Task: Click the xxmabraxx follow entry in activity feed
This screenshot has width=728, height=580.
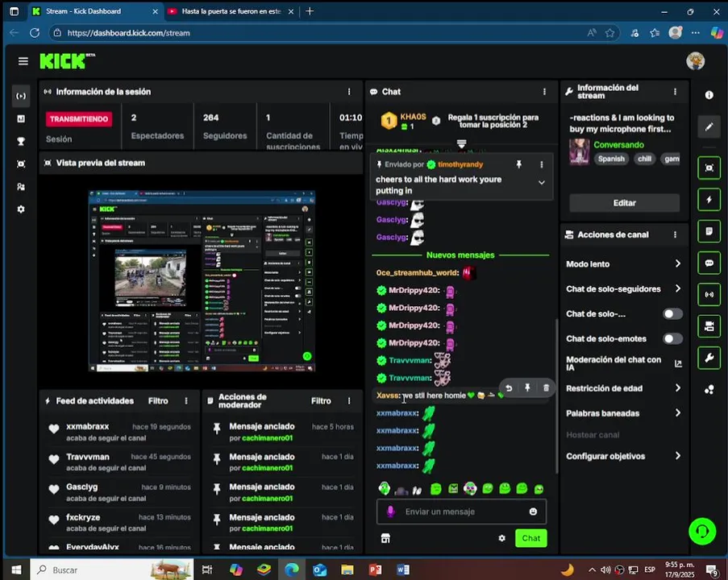Action: (x=119, y=432)
